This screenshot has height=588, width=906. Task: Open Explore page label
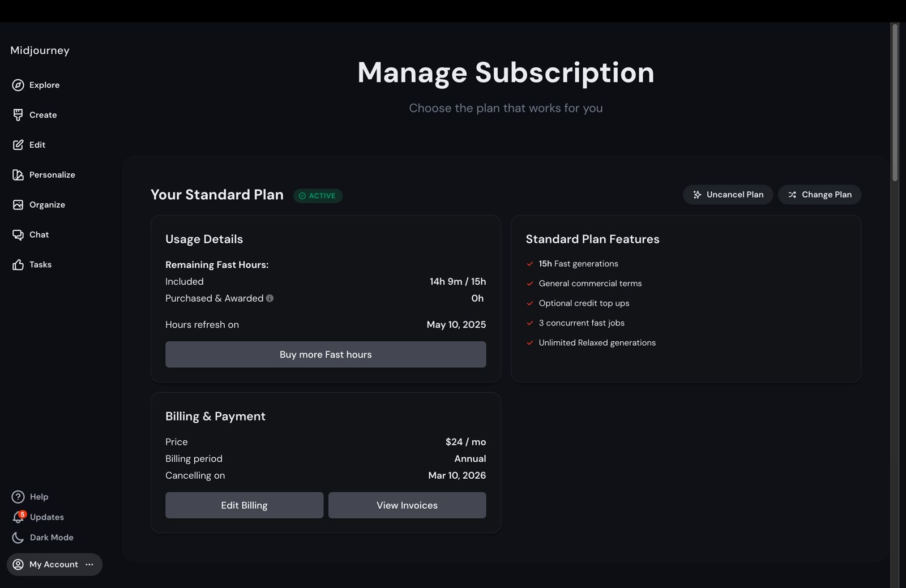click(44, 85)
